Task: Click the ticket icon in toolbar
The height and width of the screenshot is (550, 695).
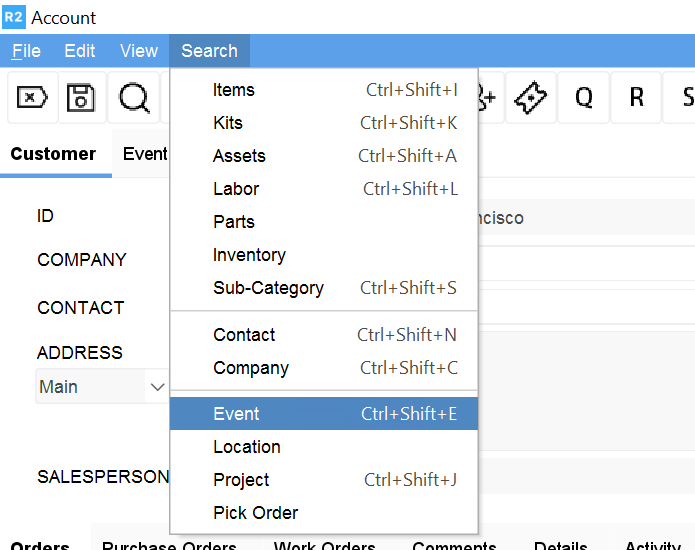Action: tap(531, 97)
